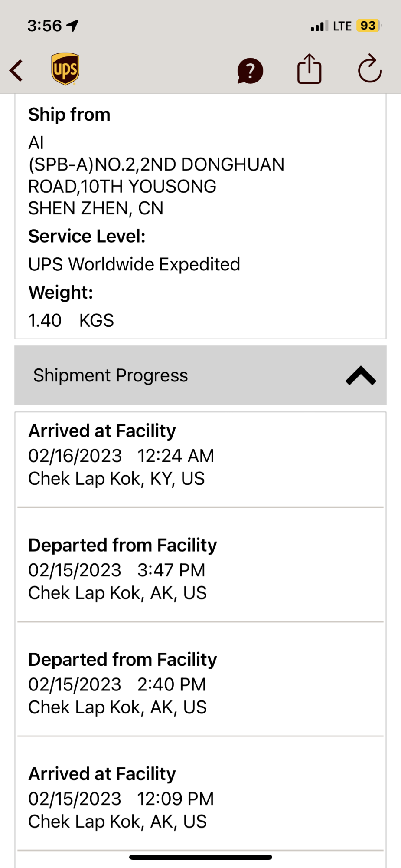Viewport: 401px width, 868px height.
Task: Refresh tracking with the reload icon
Action: point(370,69)
